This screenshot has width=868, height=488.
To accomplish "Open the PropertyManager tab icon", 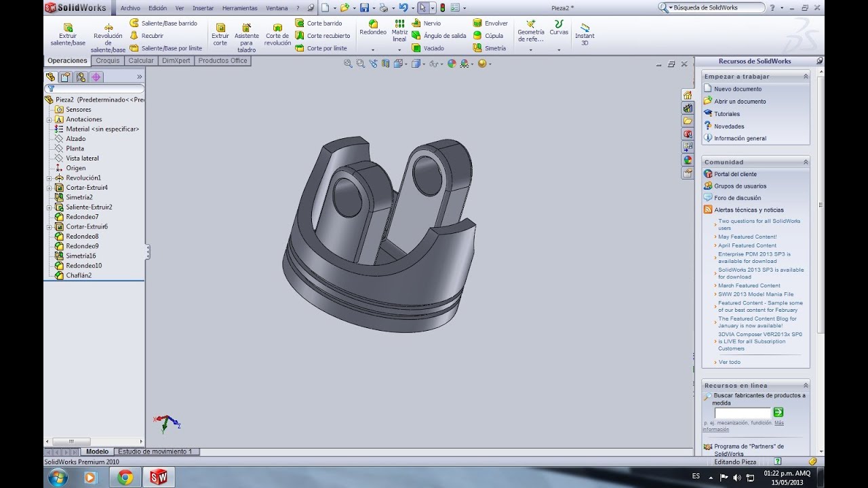I will [x=65, y=77].
